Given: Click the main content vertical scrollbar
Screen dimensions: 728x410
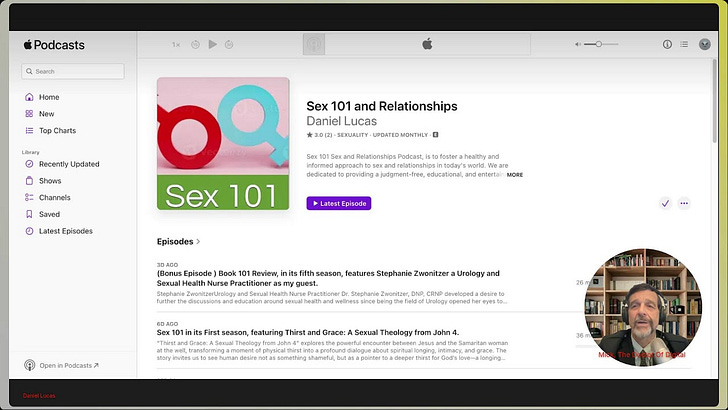Looking at the screenshot, I should [x=715, y=101].
